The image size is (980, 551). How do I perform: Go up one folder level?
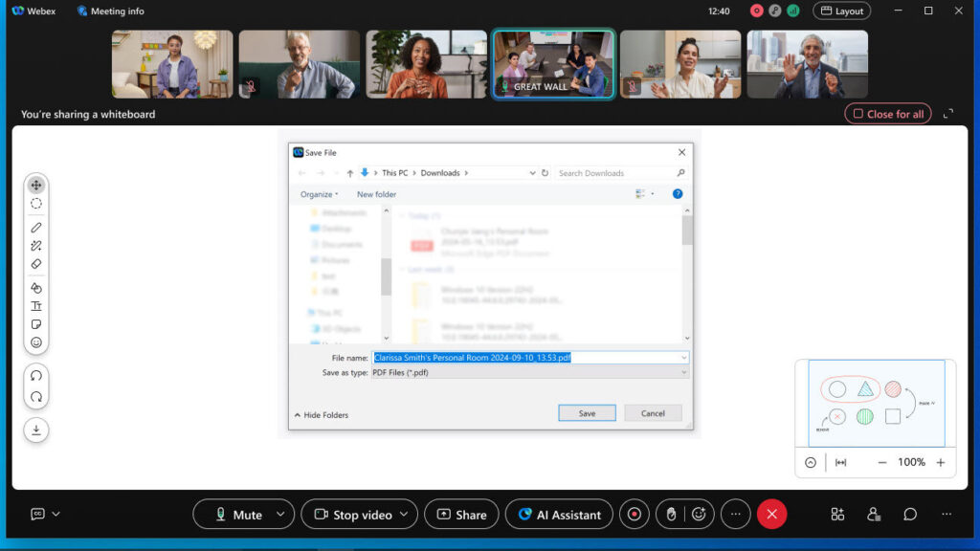(350, 173)
